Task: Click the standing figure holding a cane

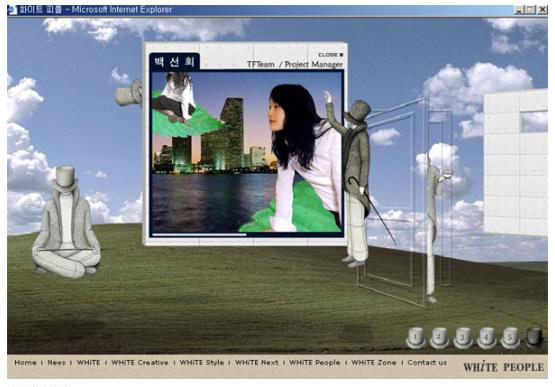Action: (354, 181)
